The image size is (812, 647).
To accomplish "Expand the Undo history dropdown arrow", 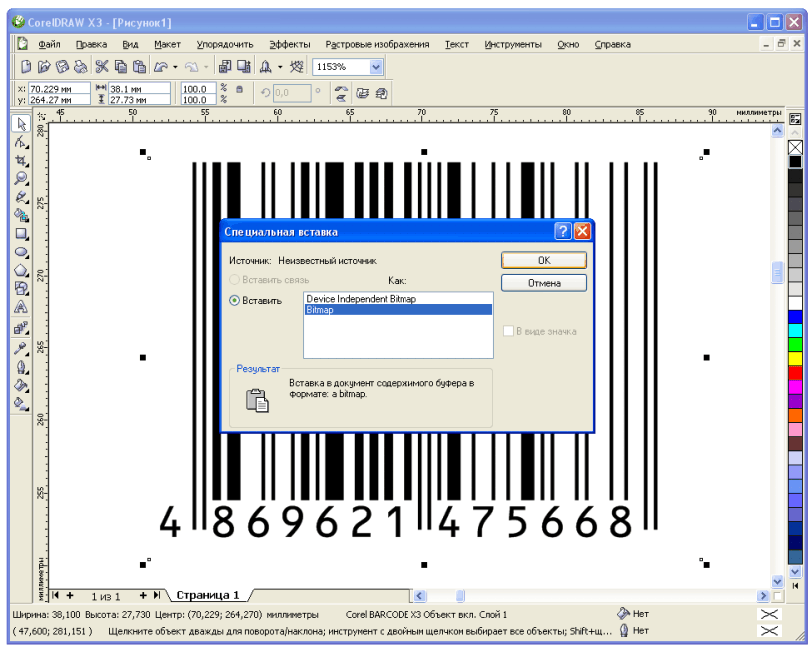I will [x=175, y=67].
